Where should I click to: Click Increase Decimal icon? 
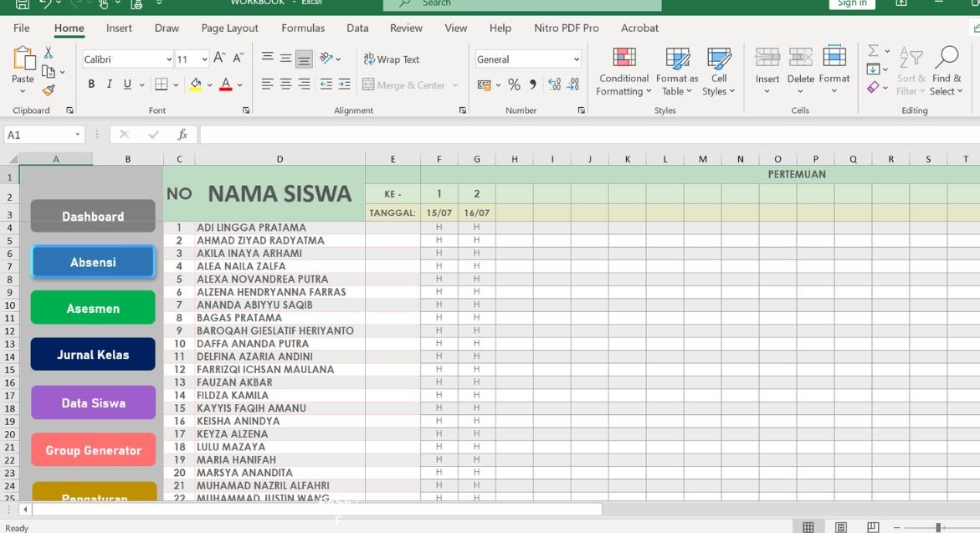click(x=554, y=85)
